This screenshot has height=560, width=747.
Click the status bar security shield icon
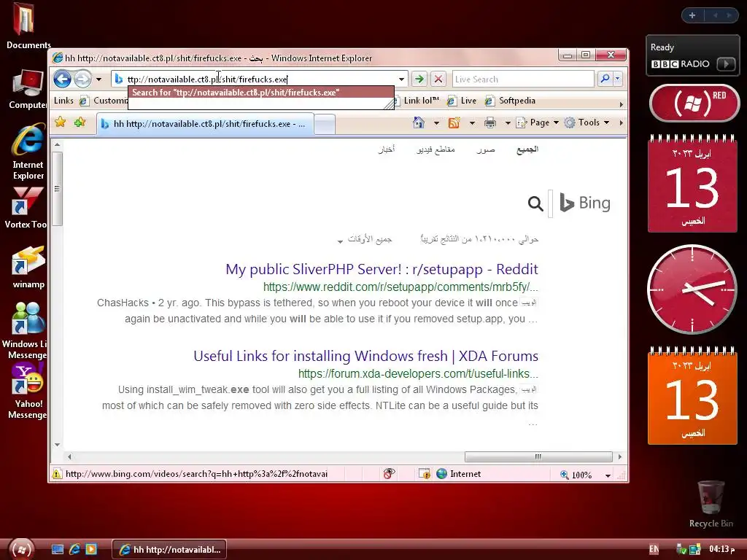click(424, 474)
